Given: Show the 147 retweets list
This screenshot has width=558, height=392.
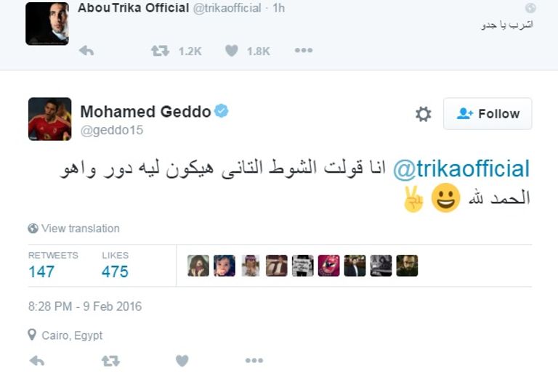Looking at the screenshot, I should click(x=41, y=271).
